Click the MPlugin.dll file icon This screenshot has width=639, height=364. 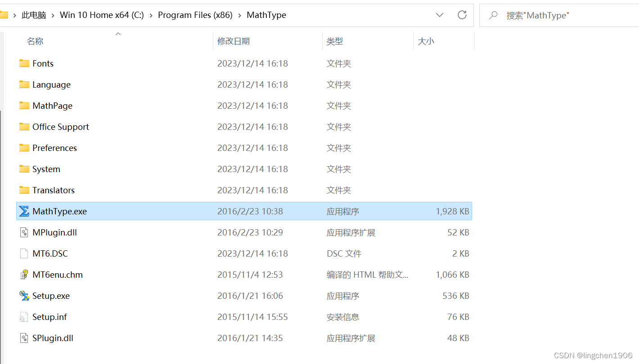(24, 232)
